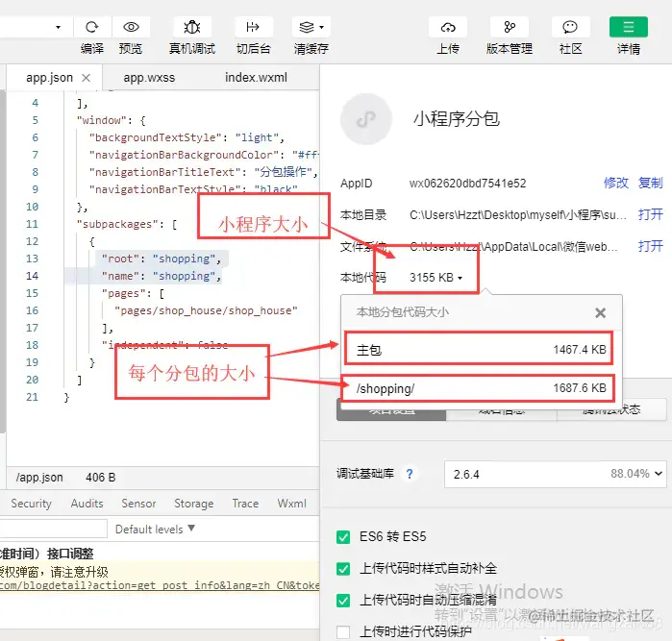Click the 上传 upload cloud icon

(x=448, y=27)
